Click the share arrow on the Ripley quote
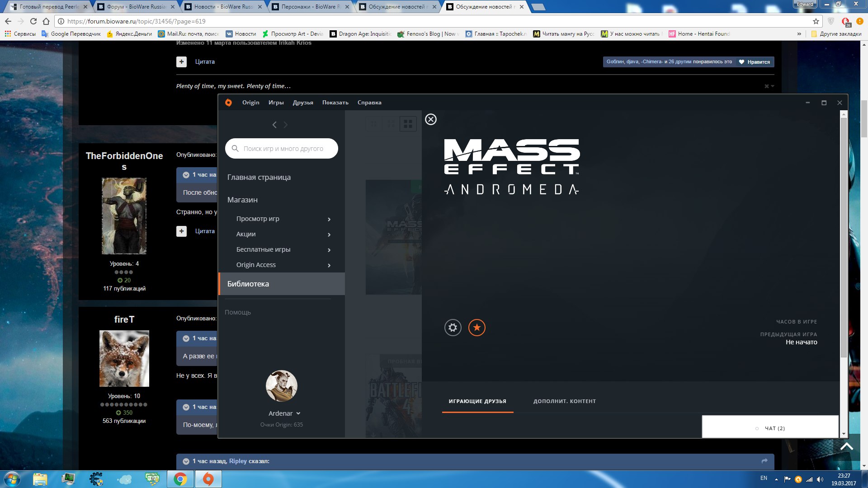 (764, 461)
